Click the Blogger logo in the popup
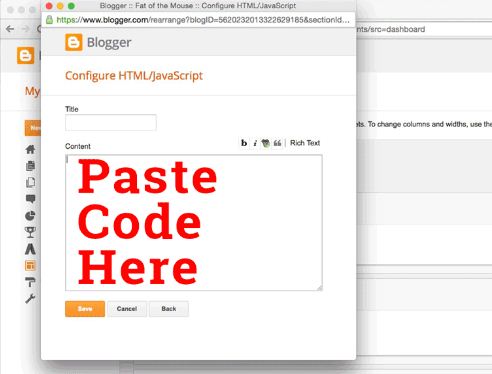The width and height of the screenshot is (492, 374). [98, 43]
